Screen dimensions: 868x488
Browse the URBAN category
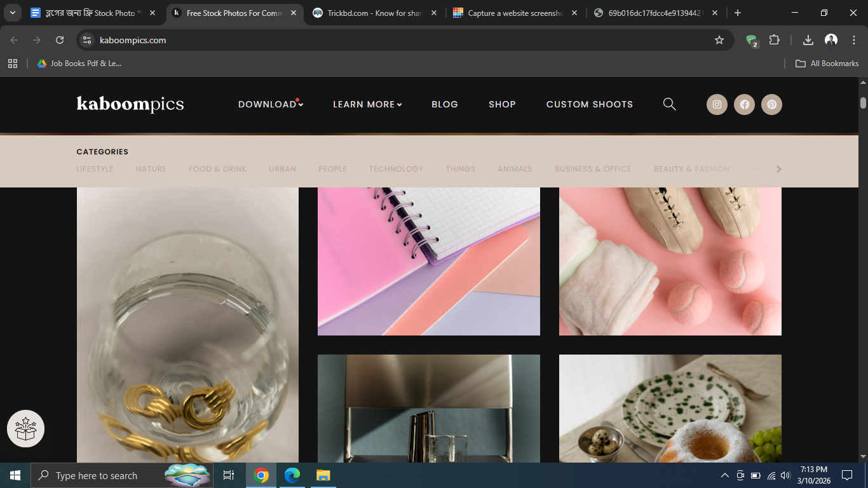point(282,169)
